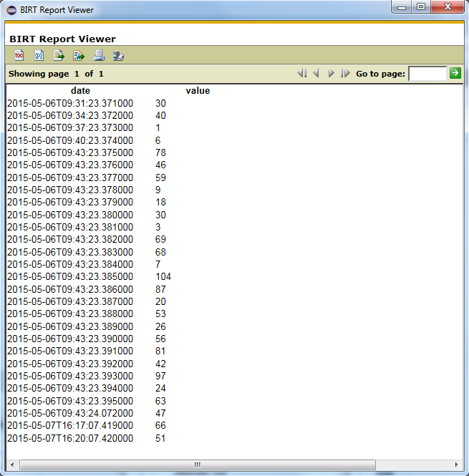
Task: Select date 2015-05-06T09:43:23.395000
Action: point(70,401)
